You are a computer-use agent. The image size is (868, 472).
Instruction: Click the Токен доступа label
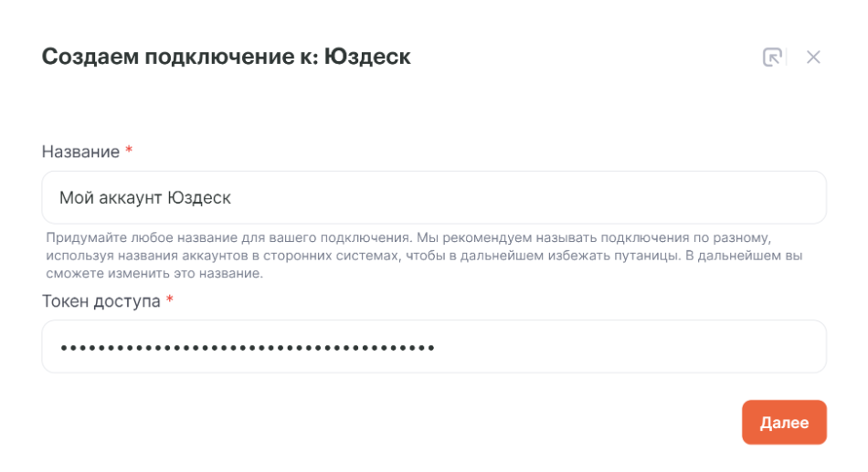(x=101, y=301)
